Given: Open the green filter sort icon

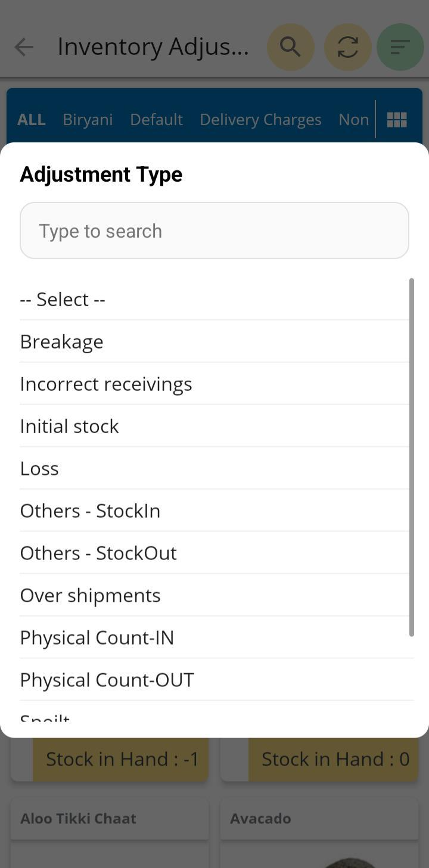Looking at the screenshot, I should [400, 47].
